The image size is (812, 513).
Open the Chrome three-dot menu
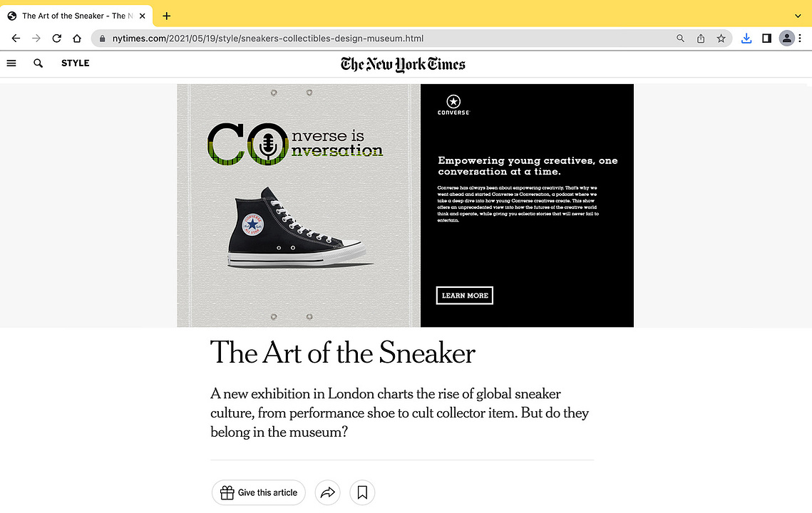pyautogui.click(x=800, y=38)
